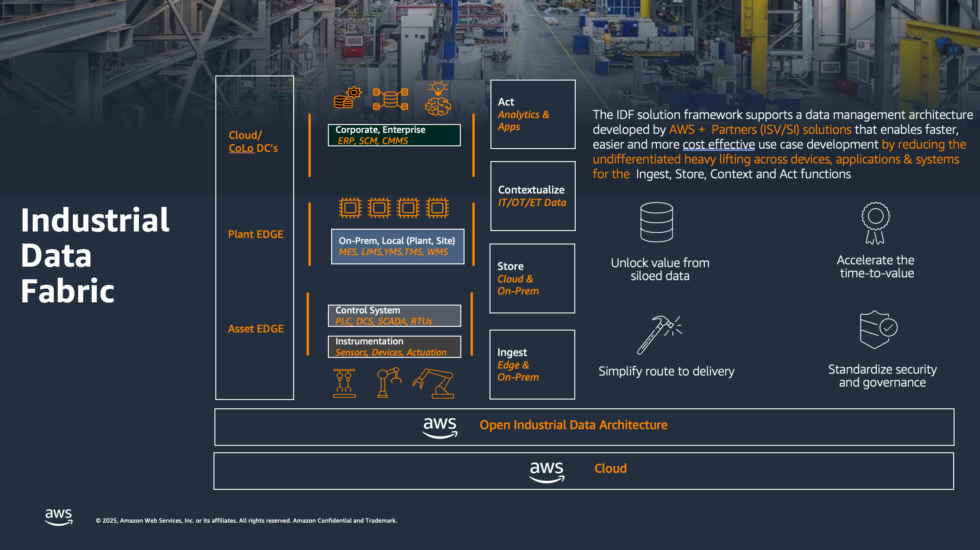Click the security shield with checkmark icon
Screen dimensions: 980x550
click(878, 329)
